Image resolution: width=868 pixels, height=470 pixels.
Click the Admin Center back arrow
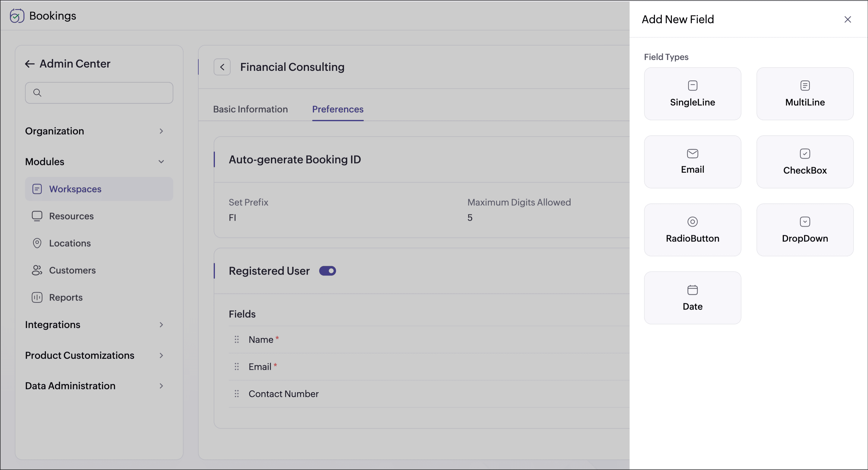coord(30,64)
